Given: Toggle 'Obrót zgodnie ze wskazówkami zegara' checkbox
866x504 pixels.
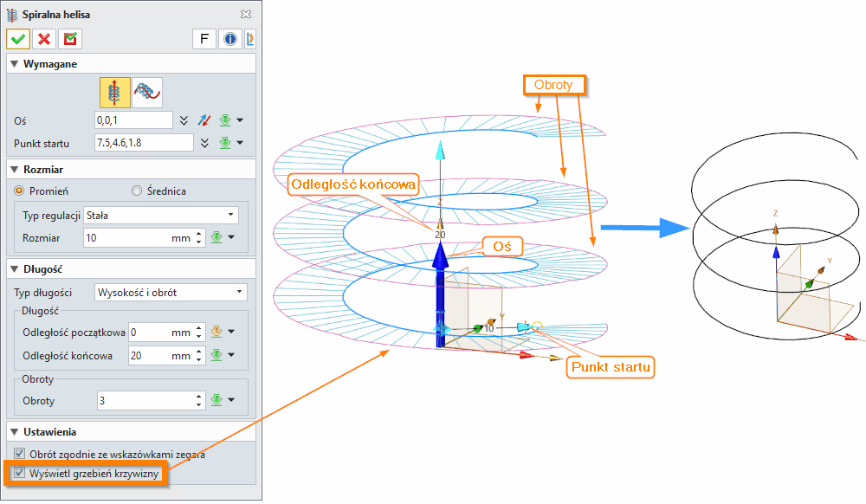Looking at the screenshot, I should (20, 454).
